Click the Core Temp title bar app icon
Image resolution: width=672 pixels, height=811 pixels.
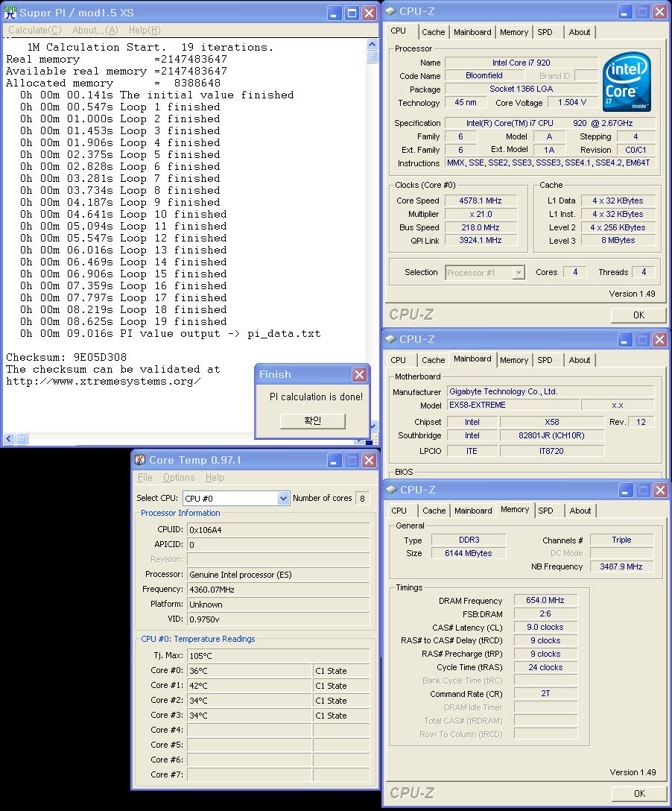[x=140, y=460]
